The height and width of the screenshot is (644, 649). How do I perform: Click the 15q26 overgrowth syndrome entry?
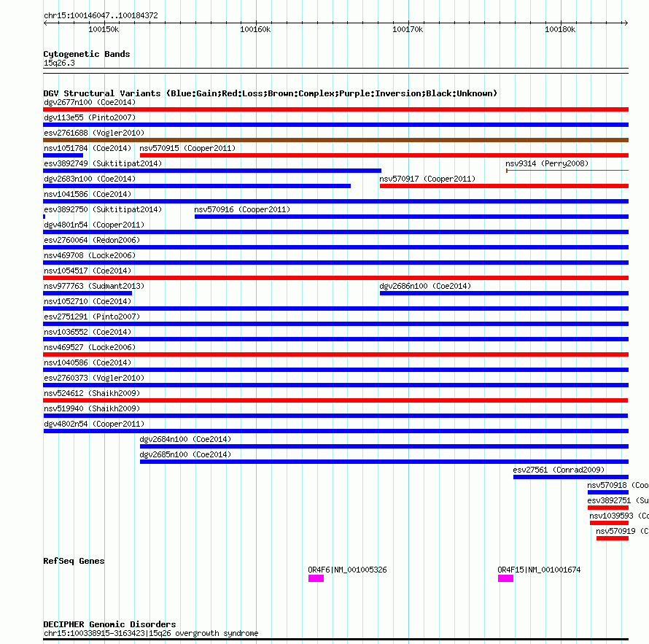click(151, 633)
